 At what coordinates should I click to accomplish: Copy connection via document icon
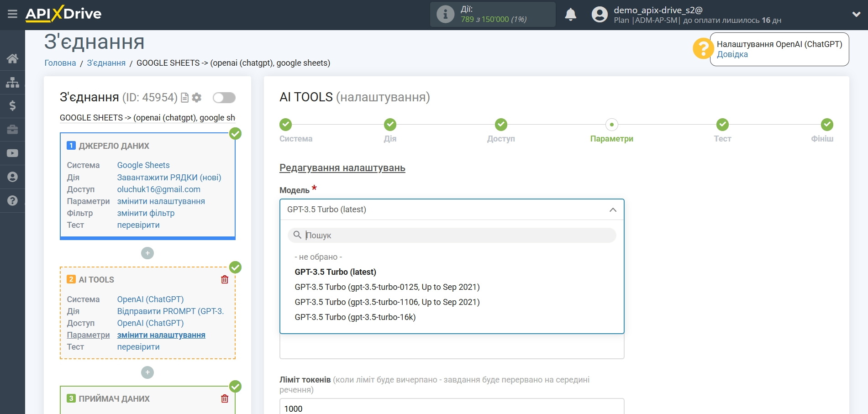(x=184, y=98)
